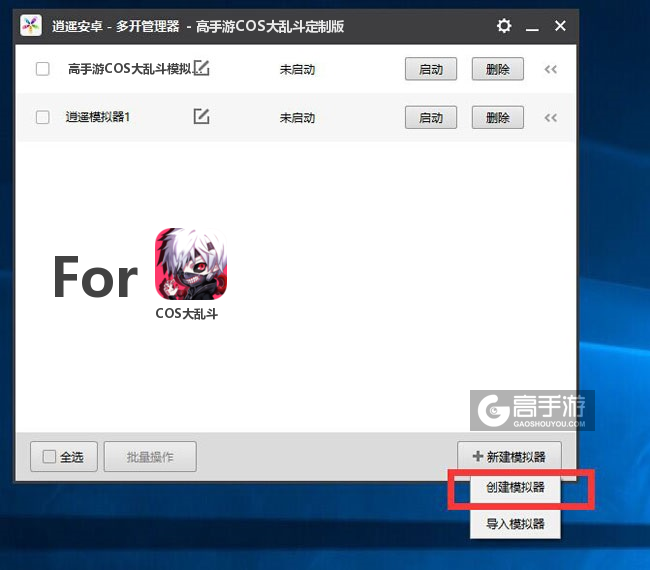Click the COS大乱斗 game icon
This screenshot has height=570, width=650.
191,264
